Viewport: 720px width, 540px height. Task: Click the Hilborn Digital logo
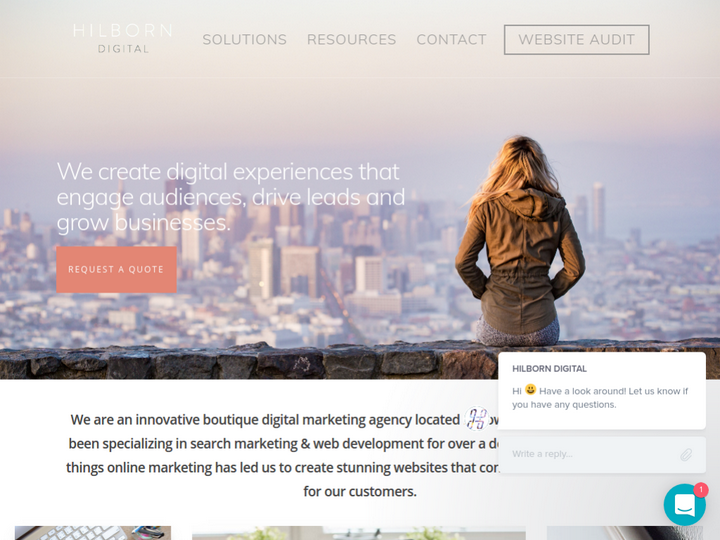[x=123, y=39]
